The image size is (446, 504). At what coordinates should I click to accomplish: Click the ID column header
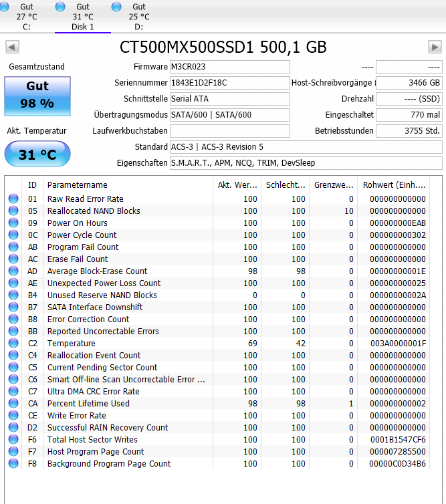click(x=32, y=184)
